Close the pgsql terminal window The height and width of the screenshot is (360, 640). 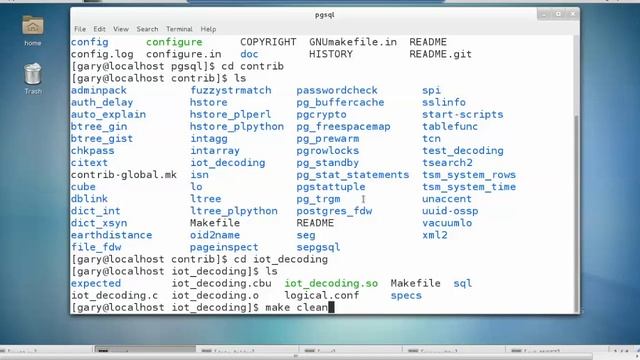tap(573, 14)
